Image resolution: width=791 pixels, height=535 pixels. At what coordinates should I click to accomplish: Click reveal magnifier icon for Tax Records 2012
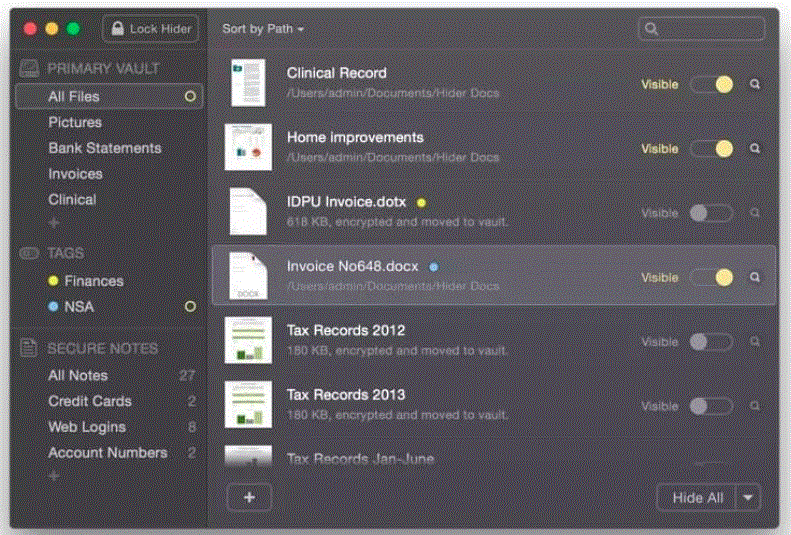(755, 341)
